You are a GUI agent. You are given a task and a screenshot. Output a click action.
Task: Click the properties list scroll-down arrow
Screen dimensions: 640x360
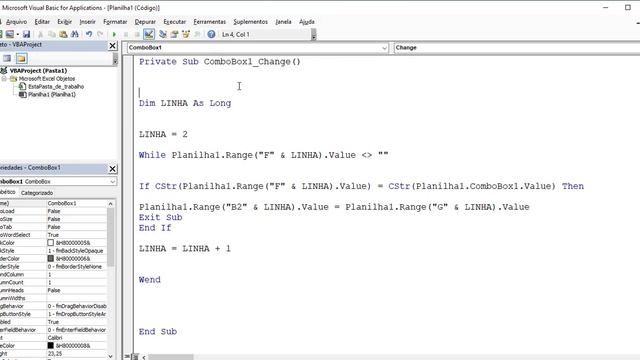pos(111,356)
